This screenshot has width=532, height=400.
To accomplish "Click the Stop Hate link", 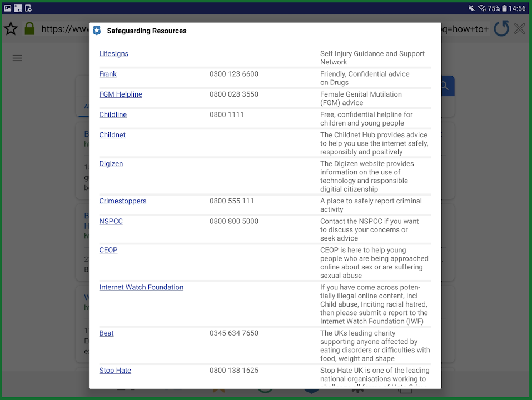I will click(115, 371).
